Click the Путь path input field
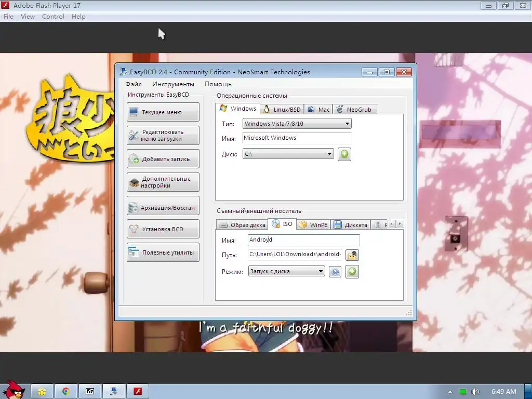Screen dimensions: 532x399 tap(295, 255)
